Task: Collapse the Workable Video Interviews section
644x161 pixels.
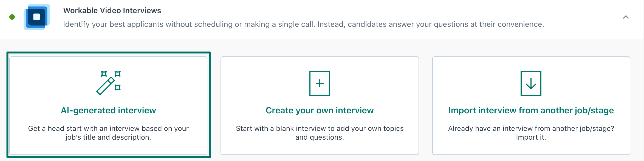Action: point(626,17)
